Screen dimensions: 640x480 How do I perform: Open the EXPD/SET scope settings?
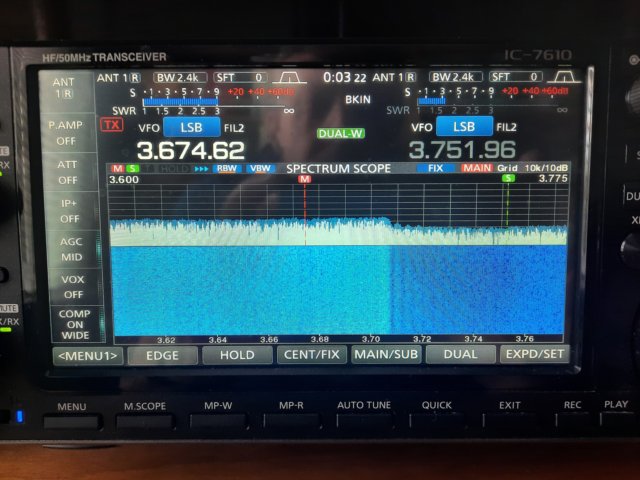click(534, 355)
